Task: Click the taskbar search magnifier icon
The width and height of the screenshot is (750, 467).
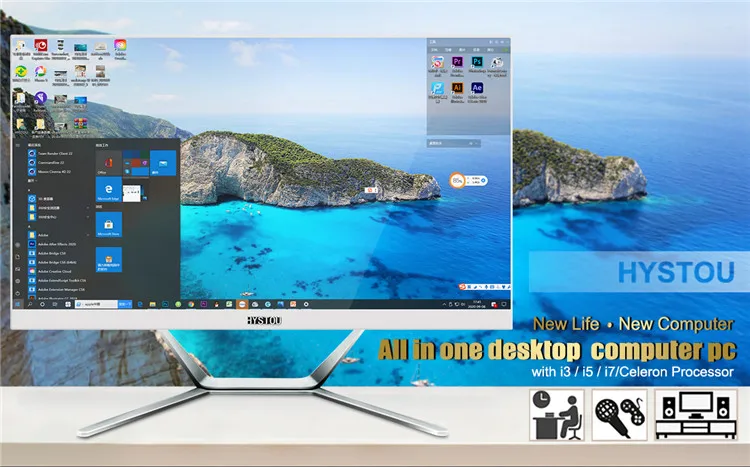Action: 30,304
